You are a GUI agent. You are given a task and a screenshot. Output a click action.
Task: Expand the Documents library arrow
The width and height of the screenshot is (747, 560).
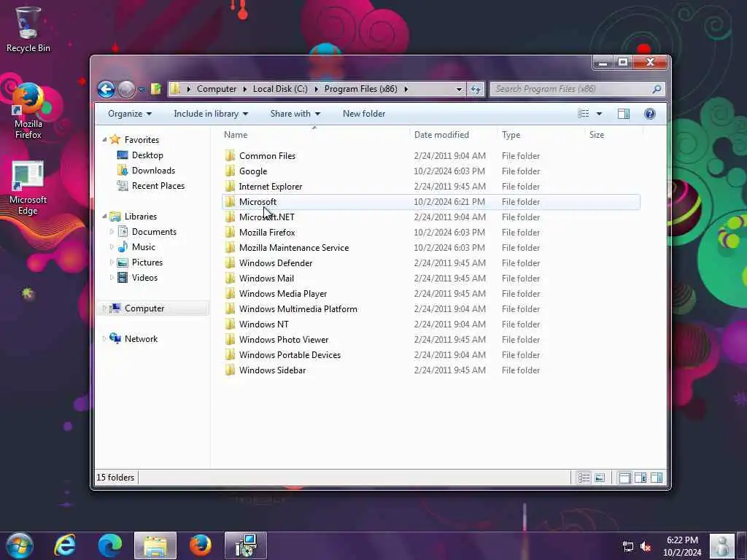[112, 231]
